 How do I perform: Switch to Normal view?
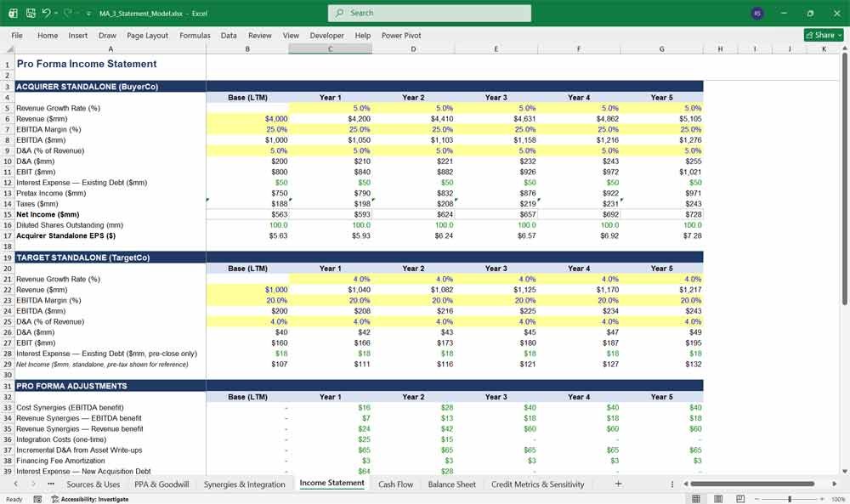pyautogui.click(x=696, y=499)
